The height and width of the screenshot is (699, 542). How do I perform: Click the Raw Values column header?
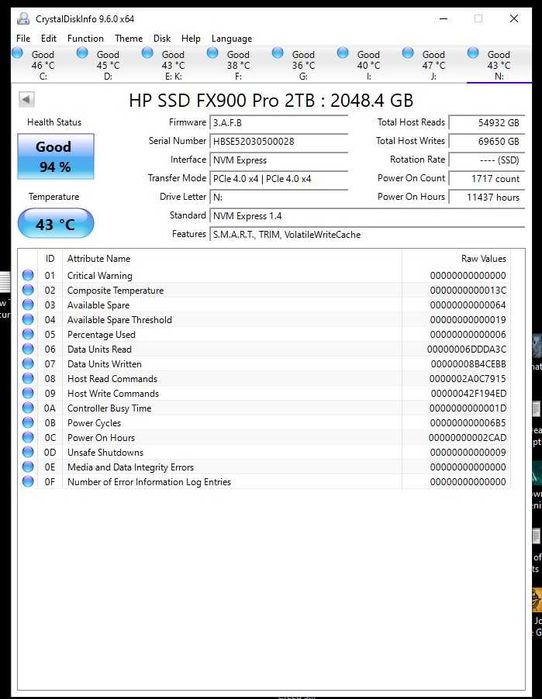tap(456, 259)
